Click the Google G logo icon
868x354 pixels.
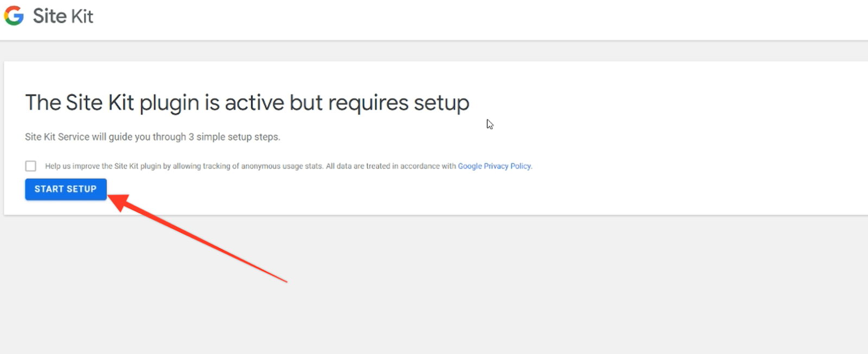(x=14, y=16)
